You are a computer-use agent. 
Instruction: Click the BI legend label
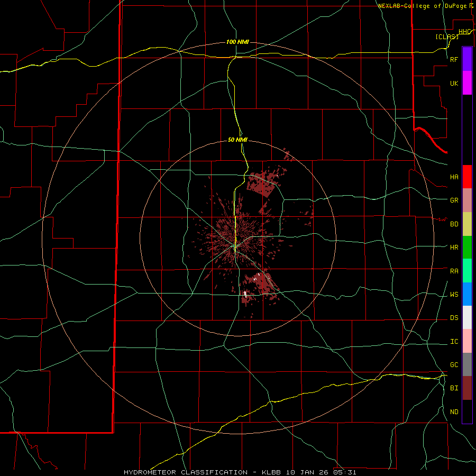click(454, 388)
